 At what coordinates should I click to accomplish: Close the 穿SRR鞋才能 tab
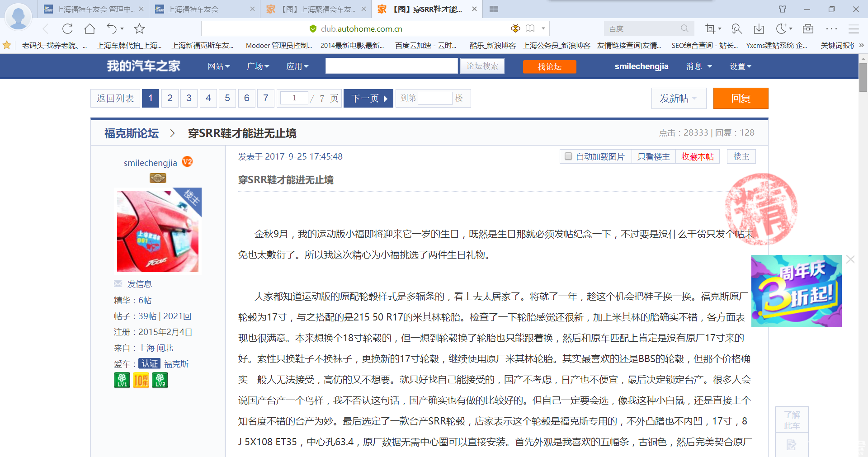[474, 9]
